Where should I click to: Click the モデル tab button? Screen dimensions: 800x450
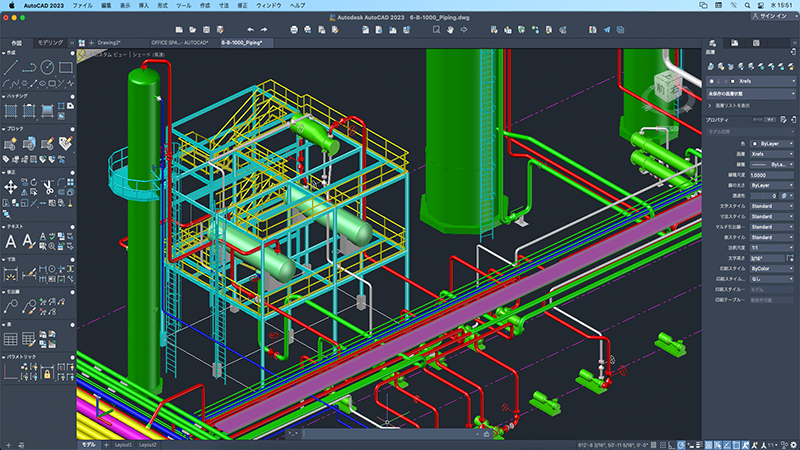coord(88,445)
